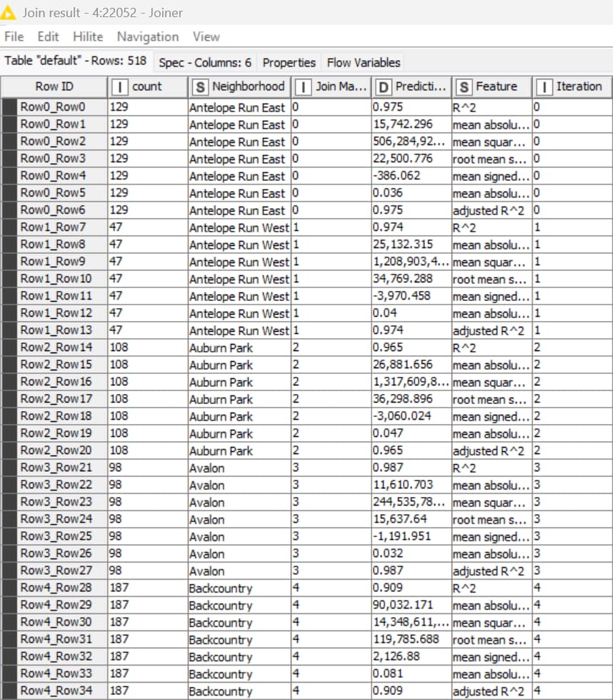Click Auburn Park in Row2_Row17

click(x=221, y=399)
